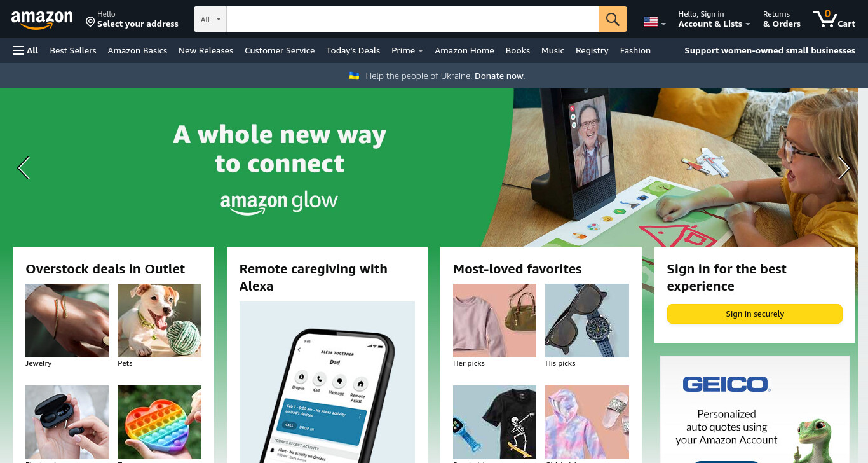Screen dimensions: 868x463
Task: Click the Sign in securely button
Action: pos(755,314)
